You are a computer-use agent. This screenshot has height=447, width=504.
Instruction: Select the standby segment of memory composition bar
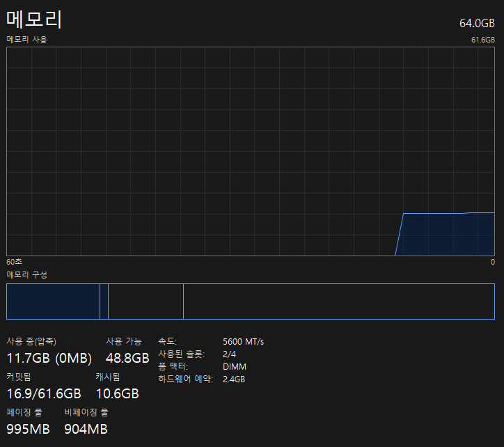145,301
